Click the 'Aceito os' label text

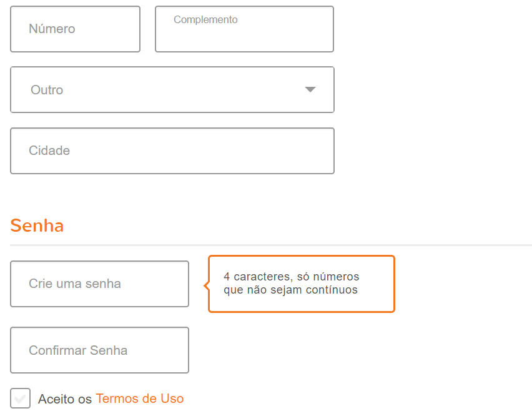tap(65, 399)
